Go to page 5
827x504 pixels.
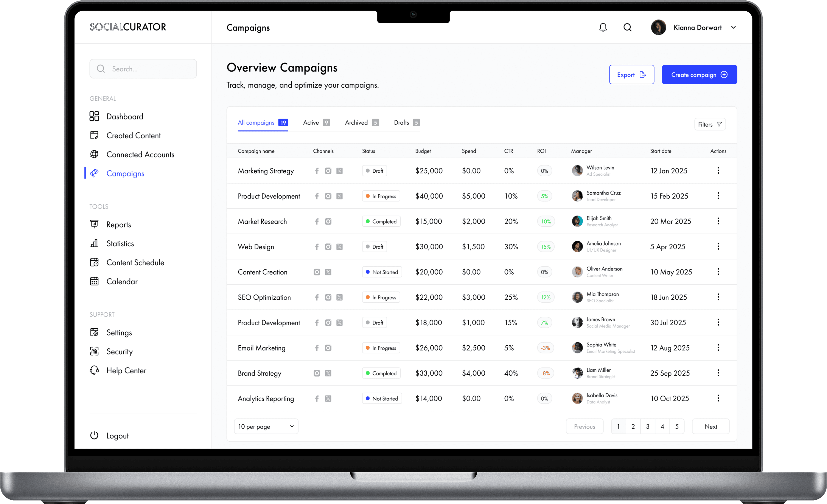click(677, 427)
